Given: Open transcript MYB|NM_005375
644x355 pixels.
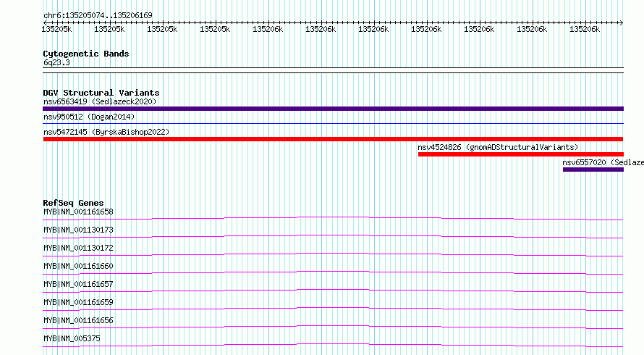Looking at the screenshot, I should [72, 338].
